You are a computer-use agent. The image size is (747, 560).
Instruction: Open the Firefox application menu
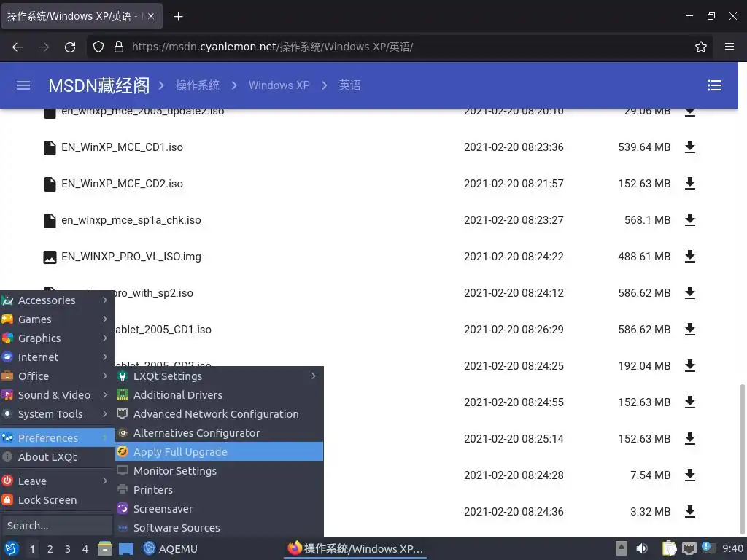click(x=729, y=47)
